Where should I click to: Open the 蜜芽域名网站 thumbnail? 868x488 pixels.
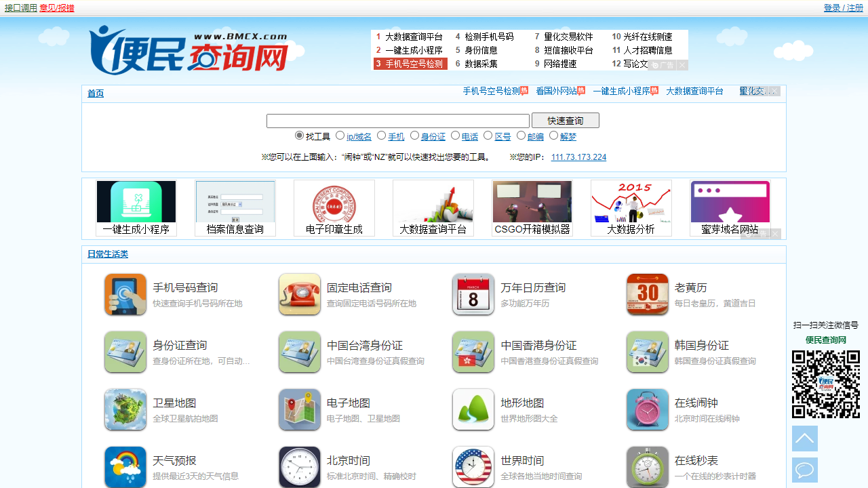[x=730, y=208]
